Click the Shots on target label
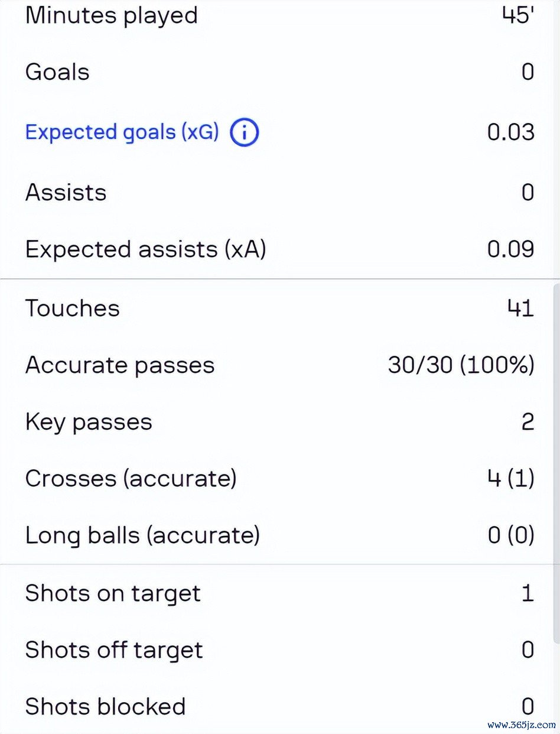The height and width of the screenshot is (734, 560). point(113,593)
